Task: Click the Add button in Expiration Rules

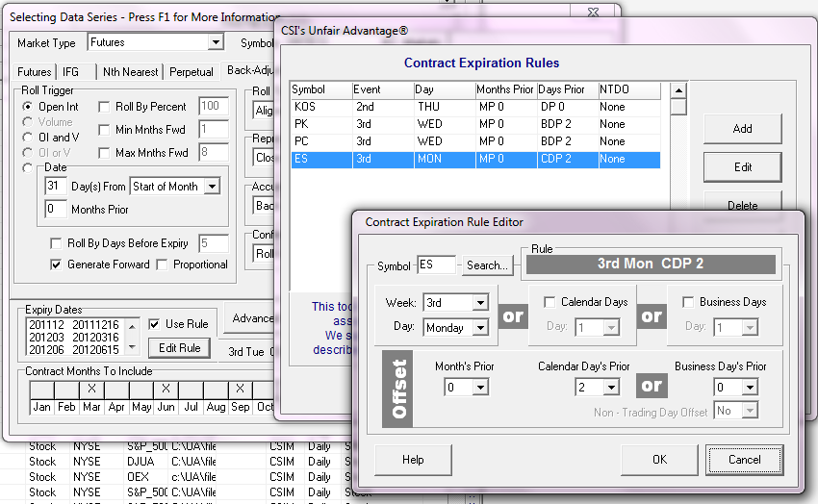Action: coord(742,129)
